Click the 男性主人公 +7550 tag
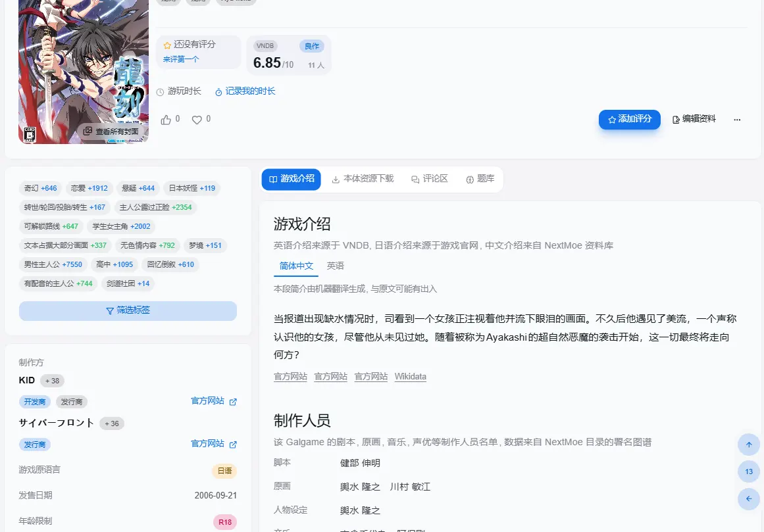Viewport: 764px width, 532px height. coord(53,264)
